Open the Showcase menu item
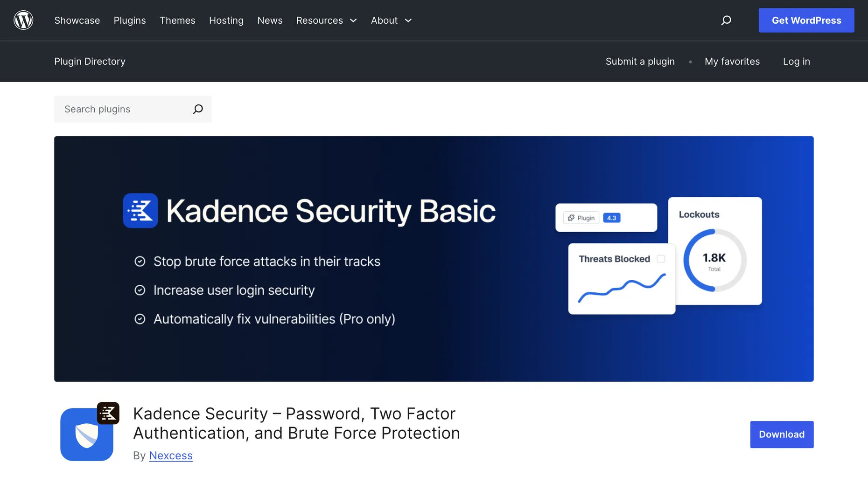The image size is (868, 483). (77, 21)
